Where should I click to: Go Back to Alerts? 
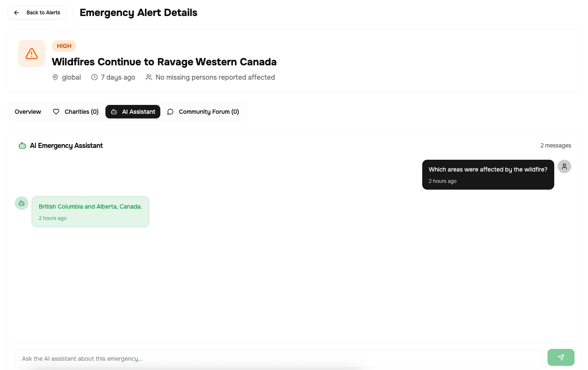(x=37, y=13)
